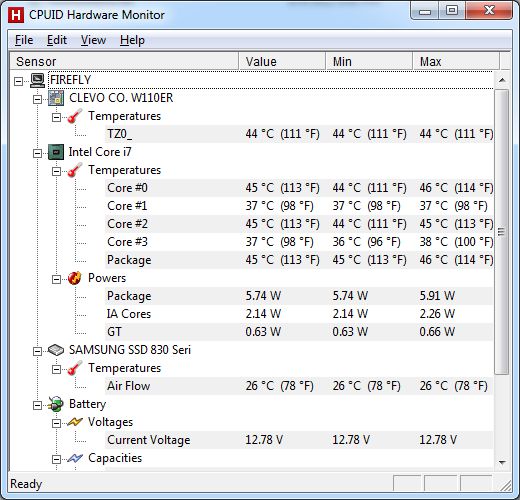The height and width of the screenshot is (500, 520).
Task: Click the Samsung SSD drive icon
Action: [56, 350]
